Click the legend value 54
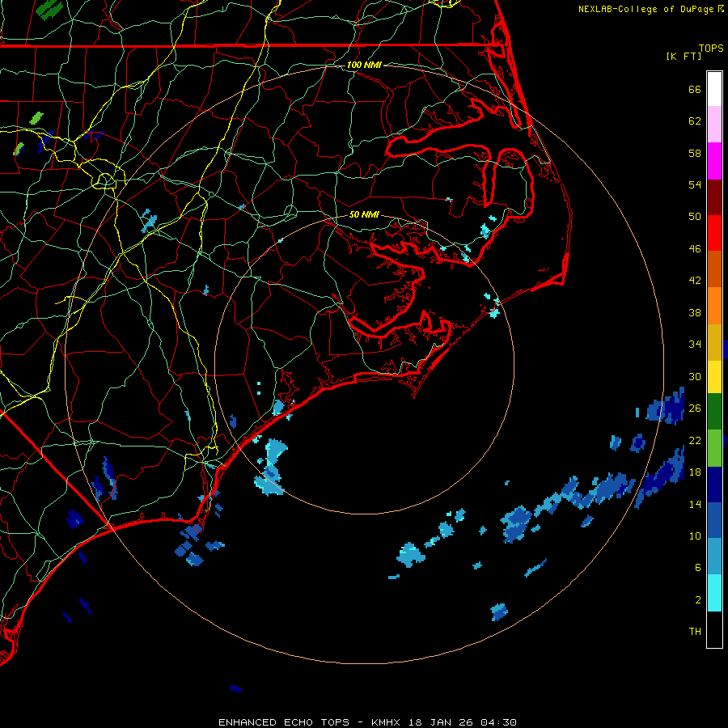The image size is (728, 728). 695,184
